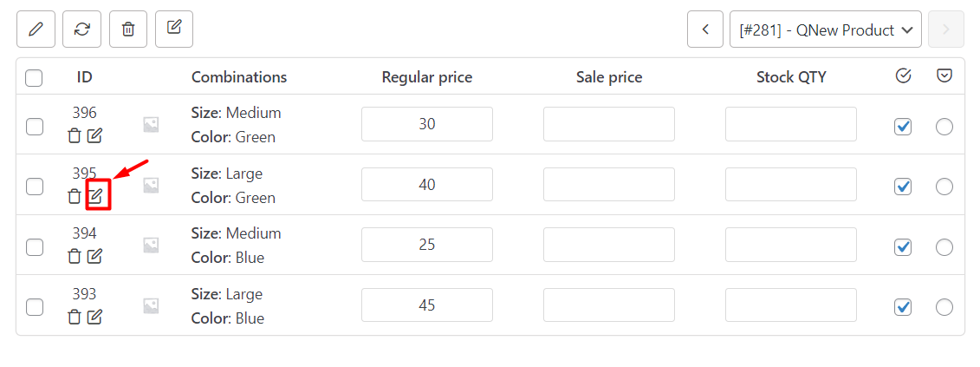Click the circled checkmark column header icon
Viewport: 980px width, 367px height.
pyautogui.click(x=903, y=76)
